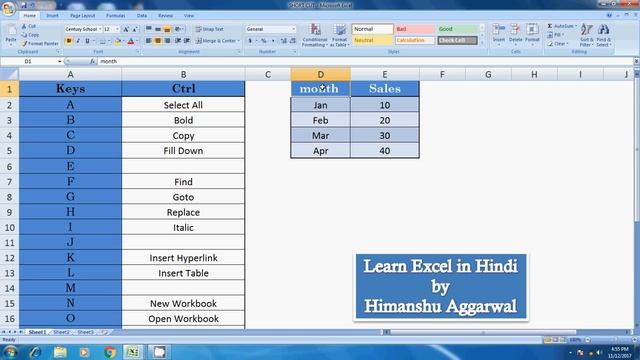
Task: Apply the Neutral cell style
Action: (x=372, y=40)
